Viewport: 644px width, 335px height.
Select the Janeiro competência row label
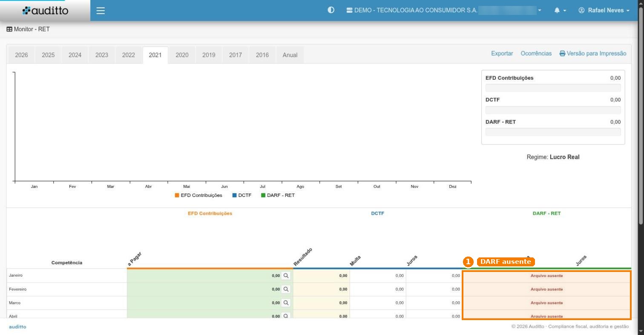pos(16,276)
